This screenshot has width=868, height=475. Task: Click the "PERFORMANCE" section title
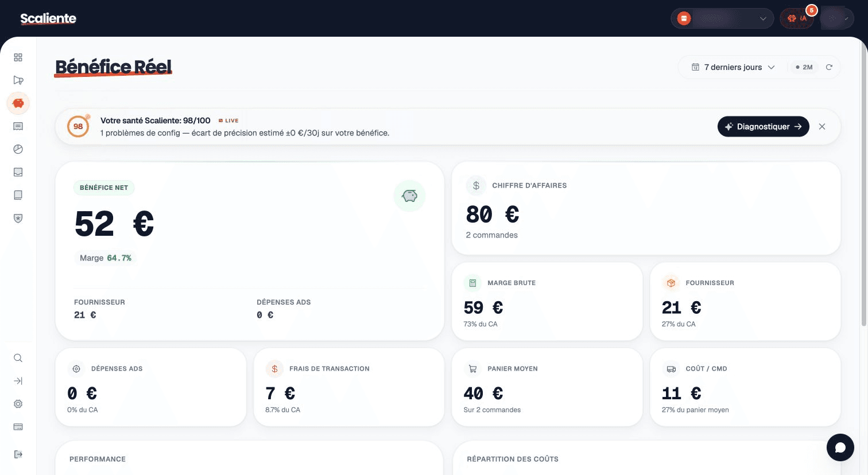(98, 459)
